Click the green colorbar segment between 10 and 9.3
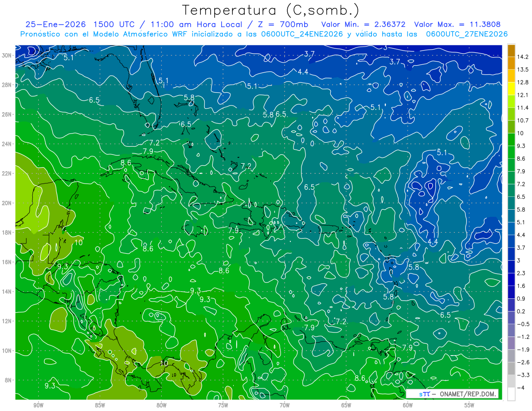Viewport: 532px width, 411px height. pos(511,140)
